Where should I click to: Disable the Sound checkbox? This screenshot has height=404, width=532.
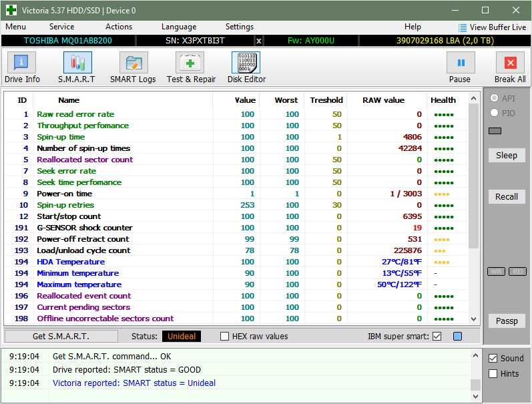click(x=493, y=358)
